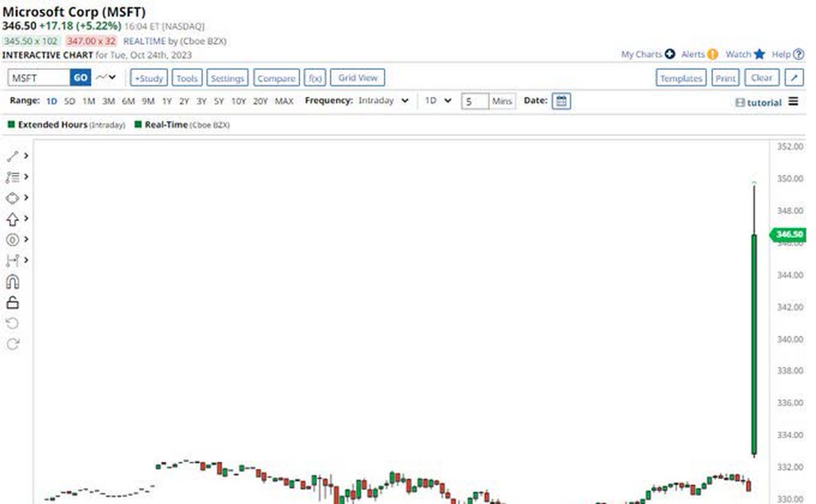This screenshot has width=816, height=504.
Task: Click the Clear button
Action: pyautogui.click(x=762, y=78)
